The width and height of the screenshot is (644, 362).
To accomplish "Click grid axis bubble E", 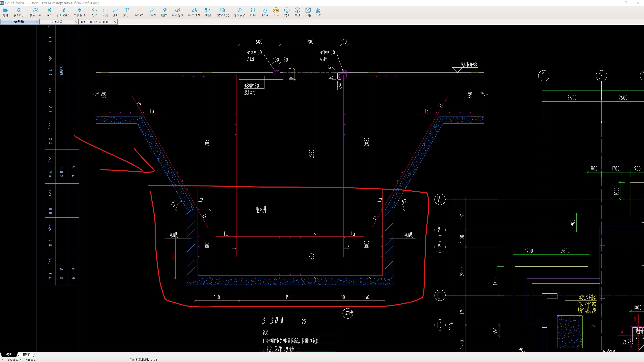I will [x=440, y=295].
